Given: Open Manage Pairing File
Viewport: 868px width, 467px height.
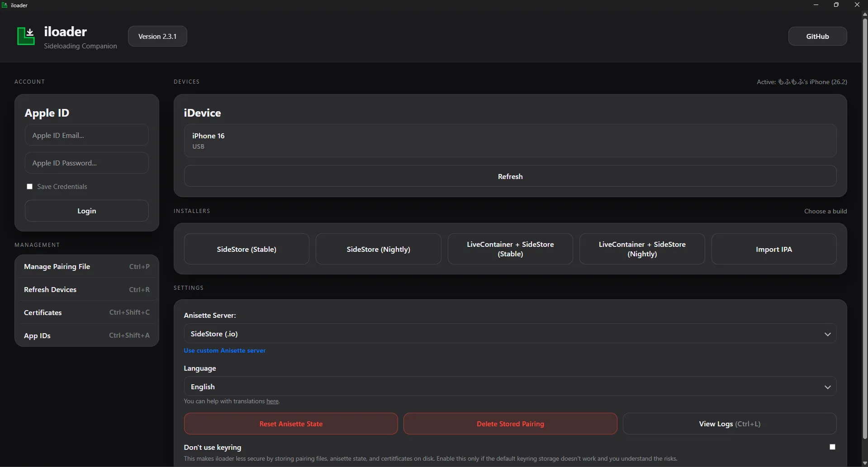Looking at the screenshot, I should (87, 267).
